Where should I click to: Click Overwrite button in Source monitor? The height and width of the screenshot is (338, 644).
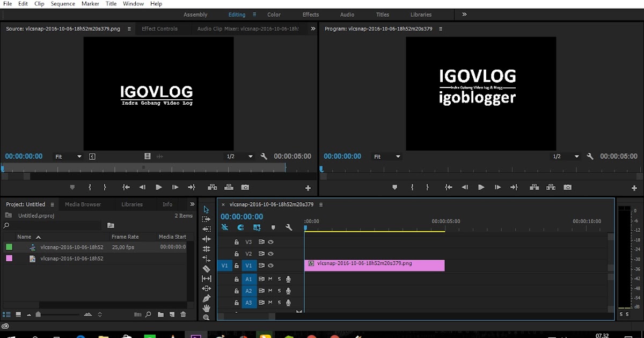(229, 187)
